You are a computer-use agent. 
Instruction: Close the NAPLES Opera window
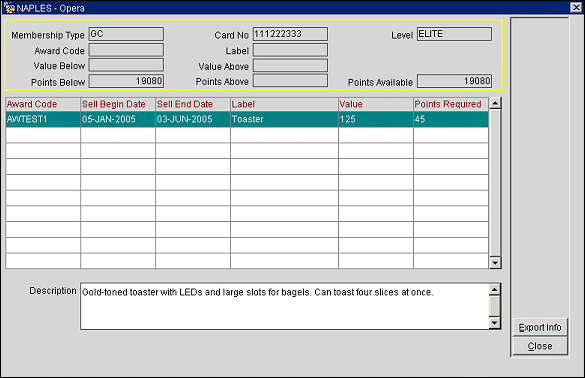point(576,7)
